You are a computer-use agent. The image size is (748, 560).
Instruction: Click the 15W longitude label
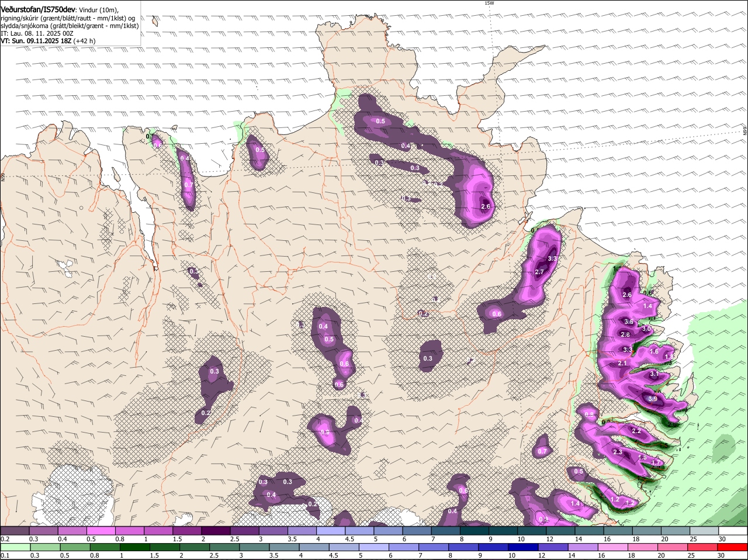[x=489, y=3]
